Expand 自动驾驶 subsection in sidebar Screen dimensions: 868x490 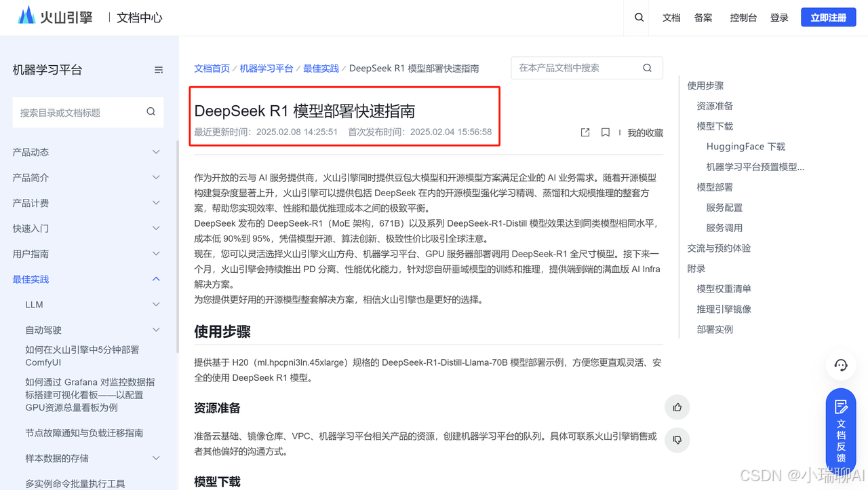coord(94,330)
